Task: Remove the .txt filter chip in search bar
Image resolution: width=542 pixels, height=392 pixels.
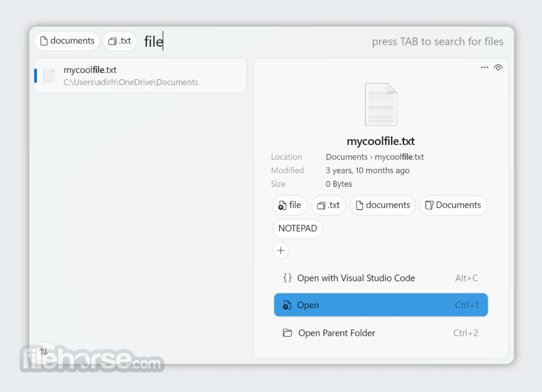Action: coord(120,41)
